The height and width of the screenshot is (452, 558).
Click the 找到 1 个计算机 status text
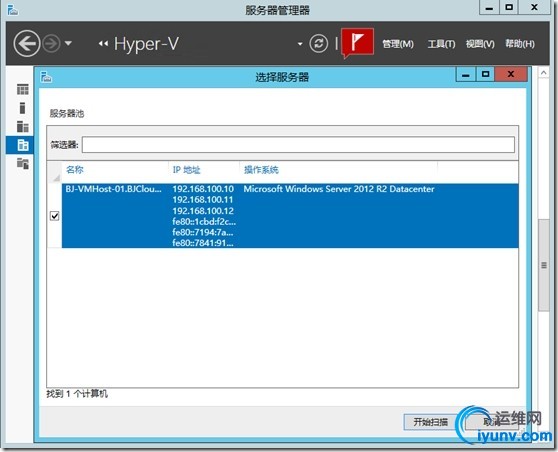tap(77, 394)
